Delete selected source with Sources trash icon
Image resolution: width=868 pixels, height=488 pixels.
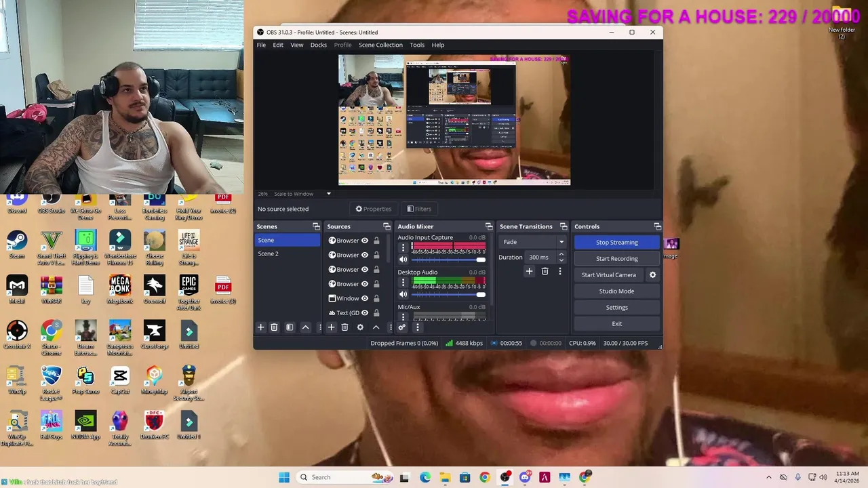(x=344, y=327)
